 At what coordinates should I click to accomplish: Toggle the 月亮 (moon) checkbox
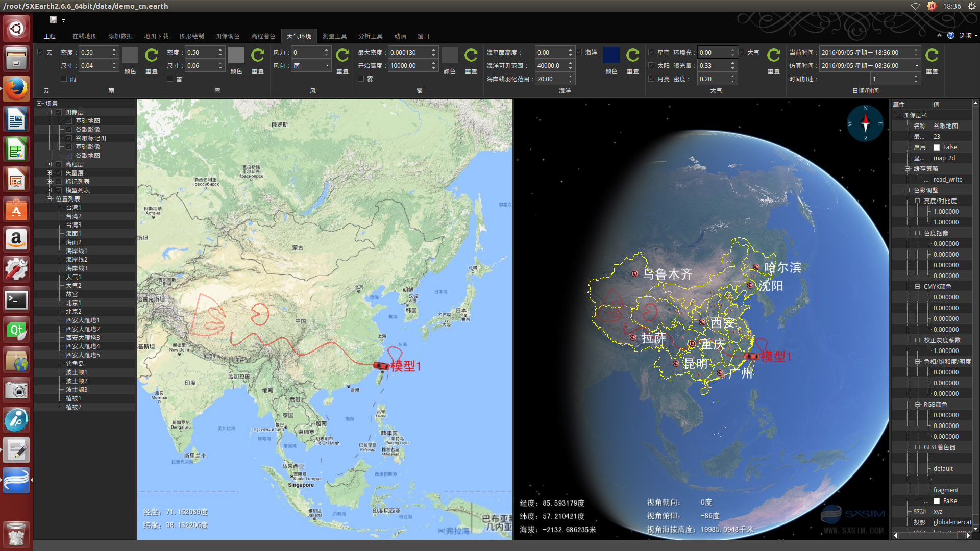[651, 79]
